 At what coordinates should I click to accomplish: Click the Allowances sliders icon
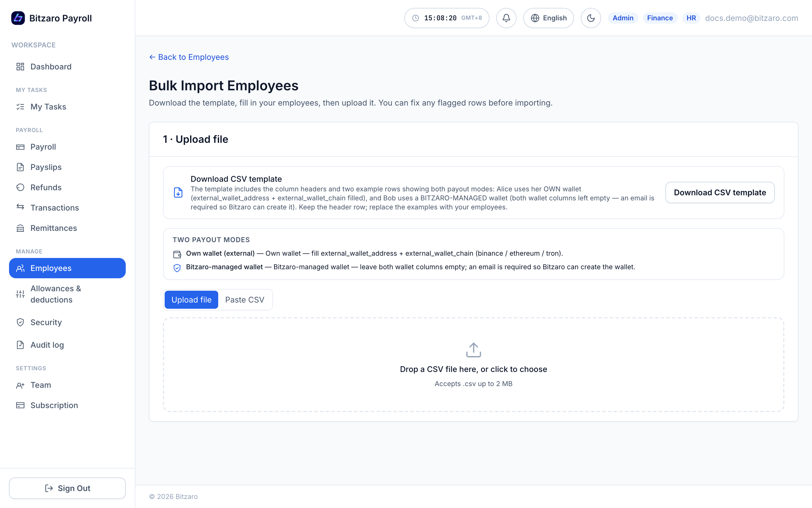[20, 294]
